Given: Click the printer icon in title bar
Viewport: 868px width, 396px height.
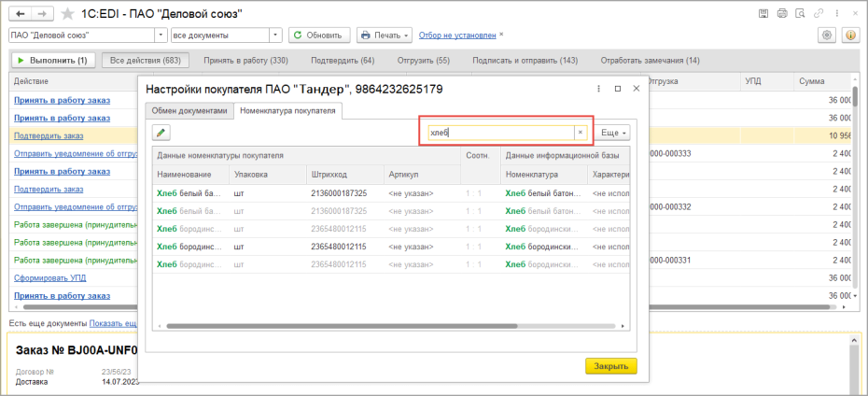Looking at the screenshot, I should (782, 13).
